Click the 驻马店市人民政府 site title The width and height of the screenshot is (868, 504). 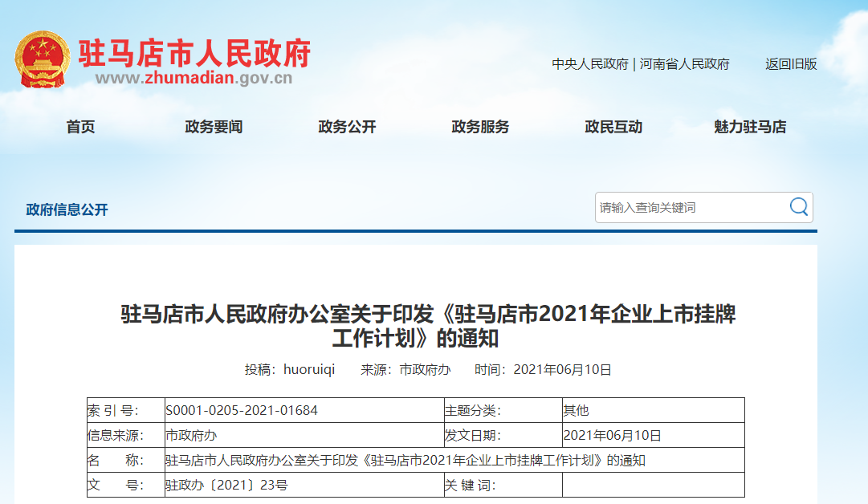194,53
